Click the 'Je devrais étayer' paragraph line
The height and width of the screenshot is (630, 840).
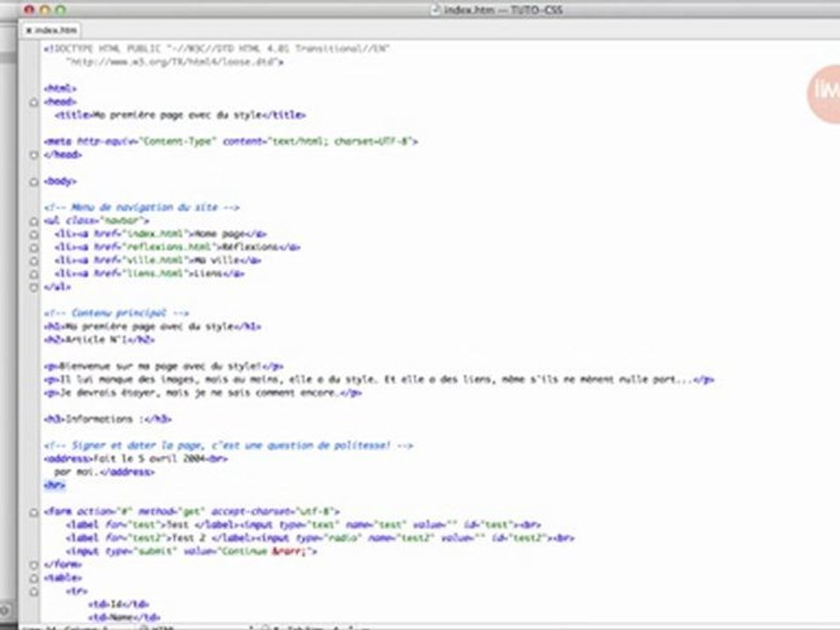click(202, 393)
